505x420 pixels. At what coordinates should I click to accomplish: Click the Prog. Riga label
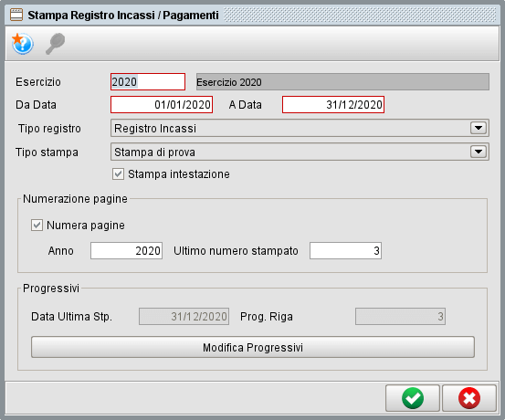click(x=267, y=317)
